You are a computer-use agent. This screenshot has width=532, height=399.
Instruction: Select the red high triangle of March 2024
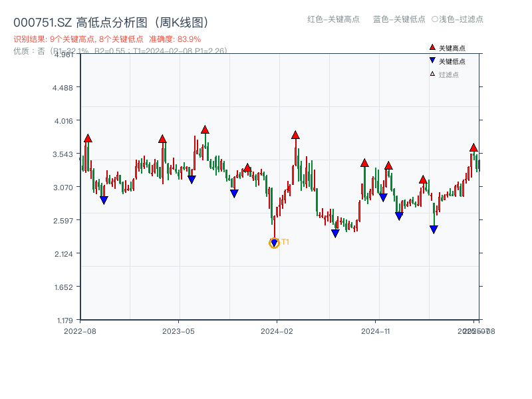[x=295, y=135]
